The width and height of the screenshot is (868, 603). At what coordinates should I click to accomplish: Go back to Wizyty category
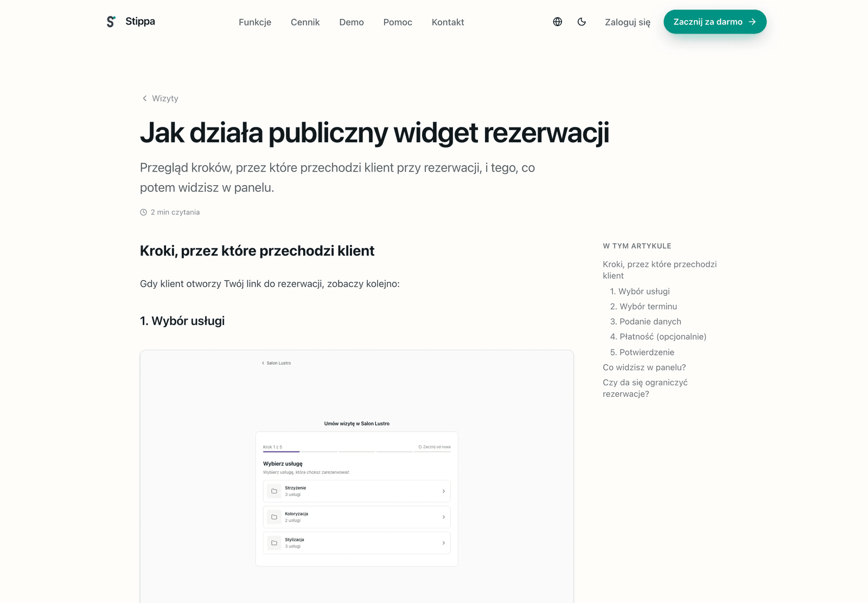[160, 98]
